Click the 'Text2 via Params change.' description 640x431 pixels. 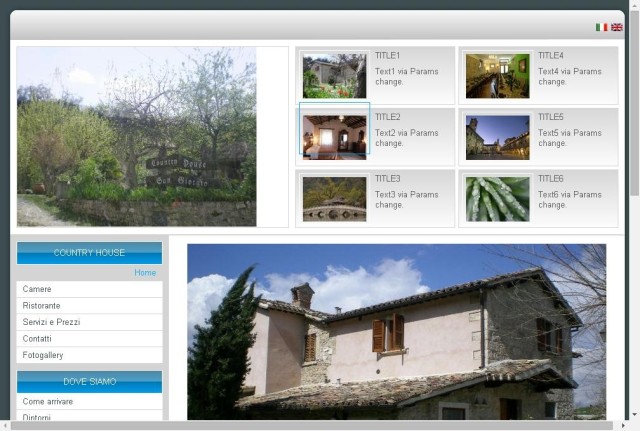click(407, 138)
